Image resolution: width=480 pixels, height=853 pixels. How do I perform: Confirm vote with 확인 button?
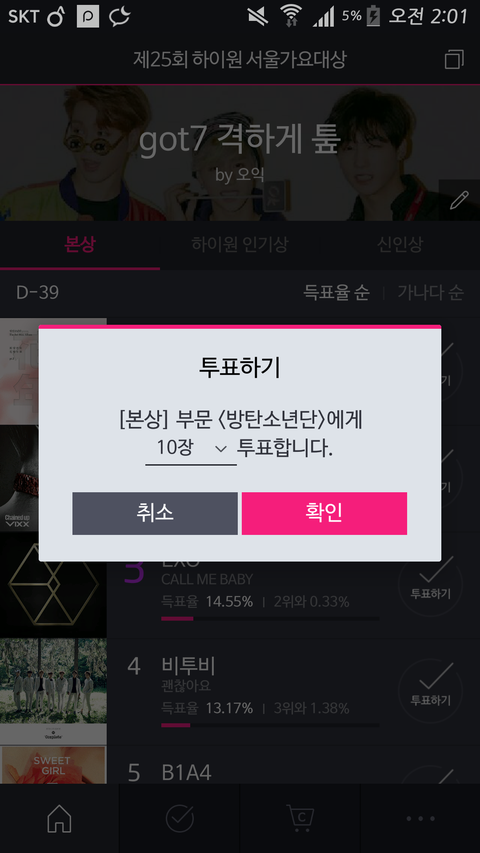coord(324,513)
